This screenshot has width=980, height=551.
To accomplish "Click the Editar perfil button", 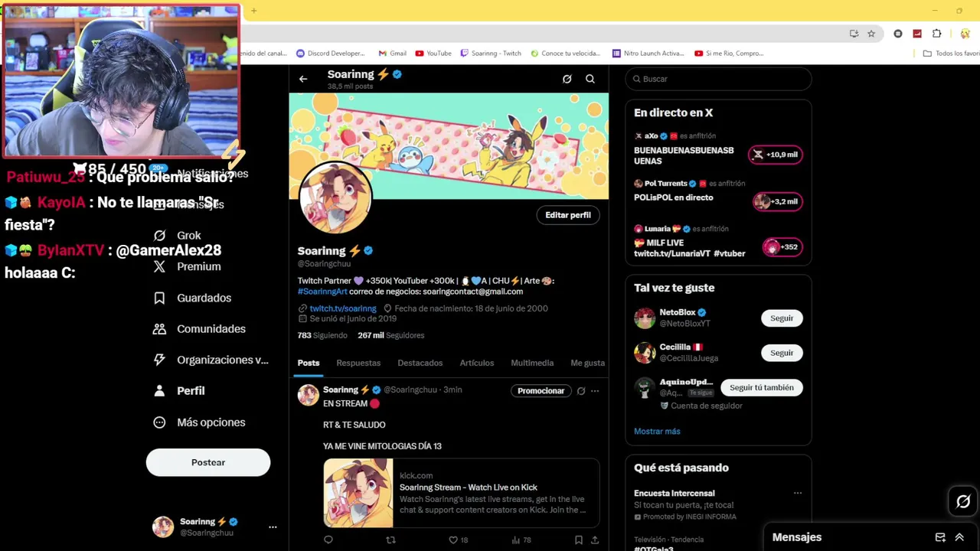I will tap(568, 215).
